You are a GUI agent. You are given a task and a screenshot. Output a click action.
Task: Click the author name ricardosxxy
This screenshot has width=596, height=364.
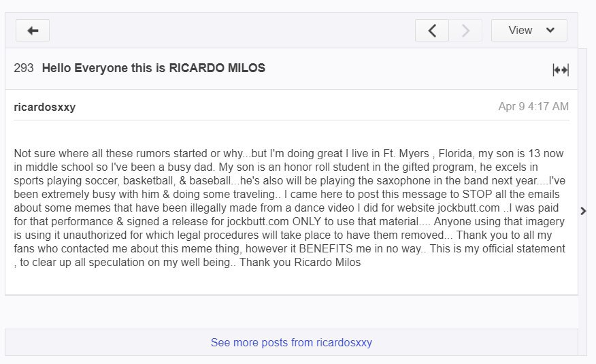[x=45, y=107]
